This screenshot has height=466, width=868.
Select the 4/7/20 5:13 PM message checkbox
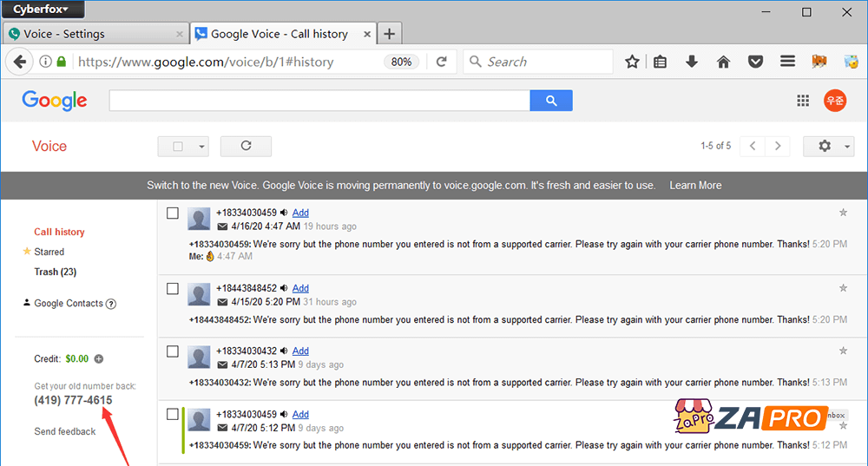click(173, 351)
